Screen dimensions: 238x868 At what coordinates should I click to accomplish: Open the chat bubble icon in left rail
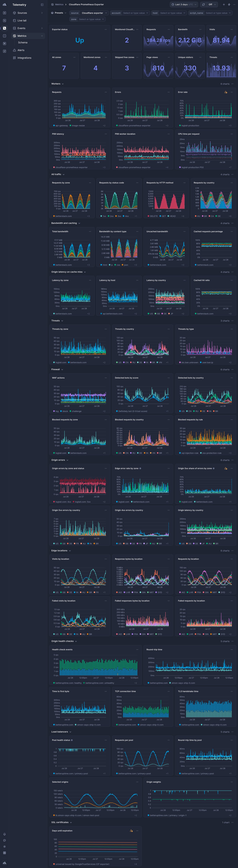[4, 840]
